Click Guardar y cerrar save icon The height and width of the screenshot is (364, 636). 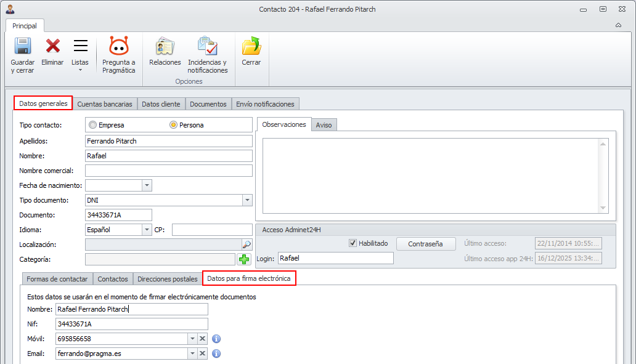click(x=23, y=46)
